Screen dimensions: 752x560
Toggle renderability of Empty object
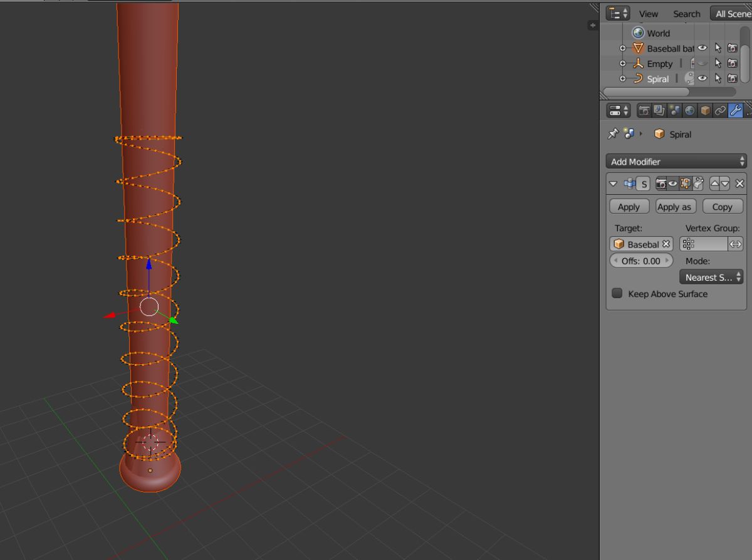(732, 63)
